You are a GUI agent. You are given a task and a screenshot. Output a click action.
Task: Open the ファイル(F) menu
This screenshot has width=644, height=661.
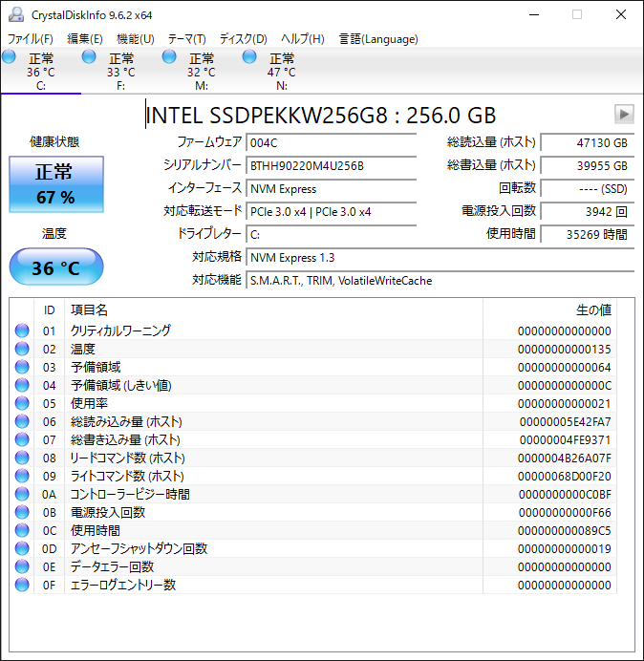[x=31, y=39]
